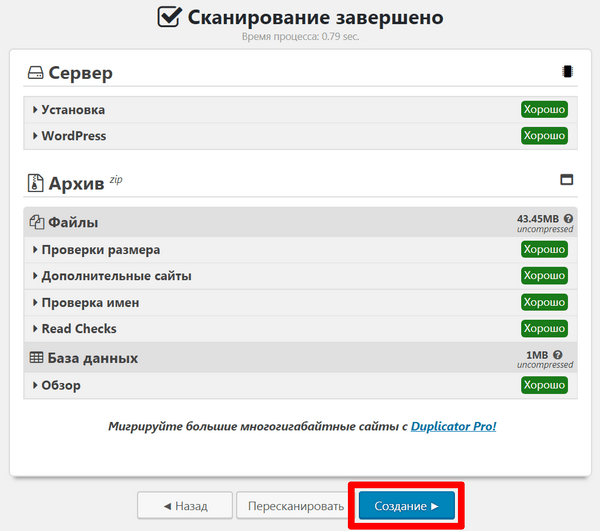Open the Duplicator Pro! link
The image size is (600, 531).
453,426
